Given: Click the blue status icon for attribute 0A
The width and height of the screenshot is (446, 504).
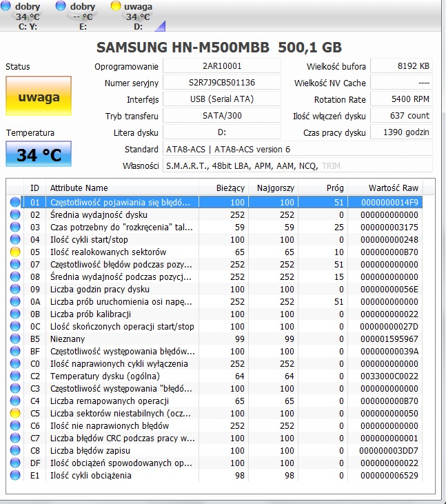Looking at the screenshot, I should (x=15, y=301).
